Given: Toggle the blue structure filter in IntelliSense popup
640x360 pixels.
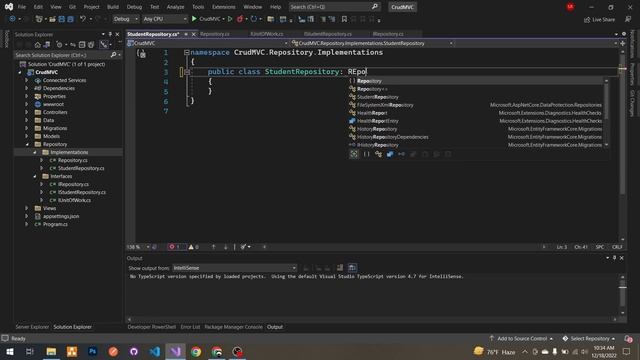Looking at the screenshot, I should (390, 154).
